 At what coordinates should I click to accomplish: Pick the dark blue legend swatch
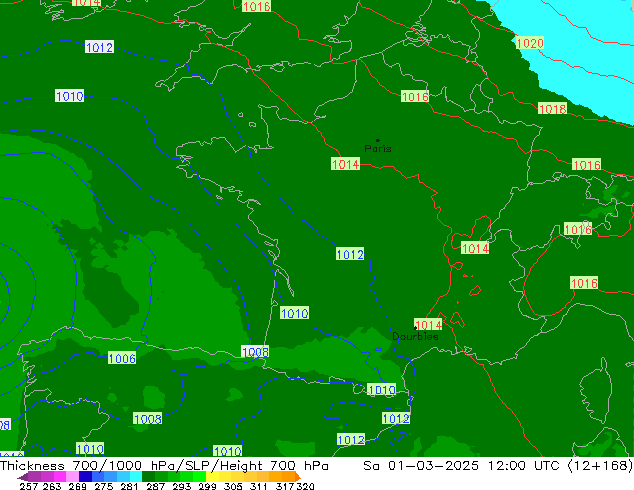[x=85, y=476]
